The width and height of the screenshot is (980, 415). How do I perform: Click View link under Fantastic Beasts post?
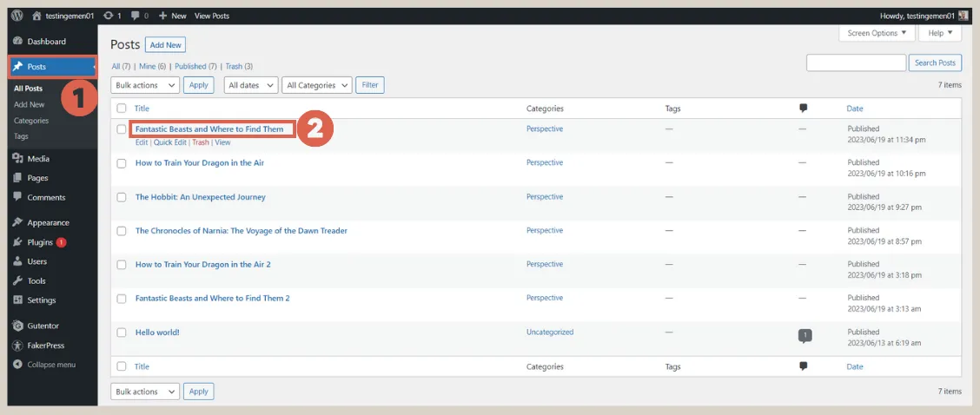(222, 142)
